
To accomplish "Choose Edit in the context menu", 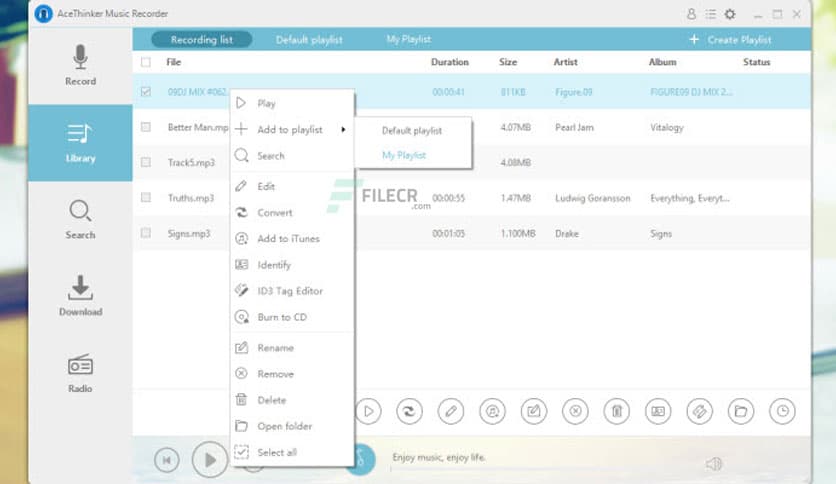I will pos(292,186).
